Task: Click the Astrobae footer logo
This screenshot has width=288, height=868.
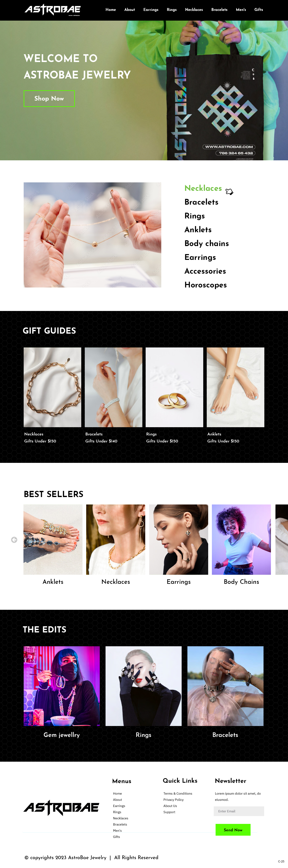Action: [x=61, y=807]
